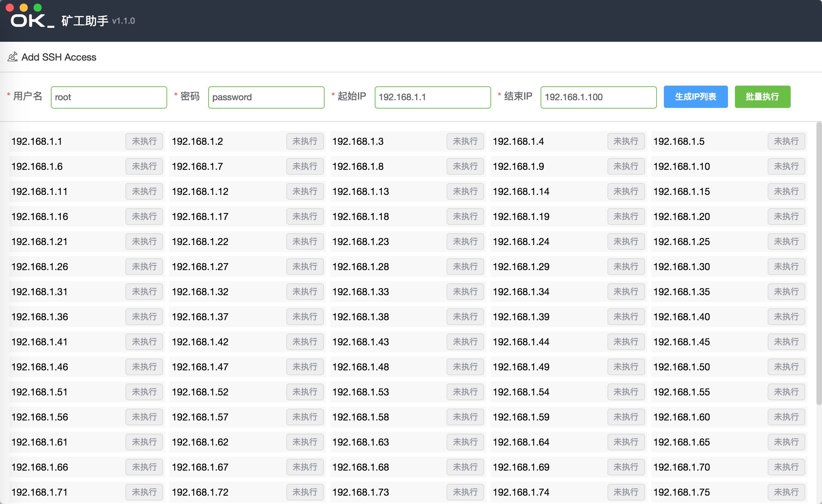This screenshot has height=504, width=822.
Task: Edit the 起始IP field
Action: [433, 97]
